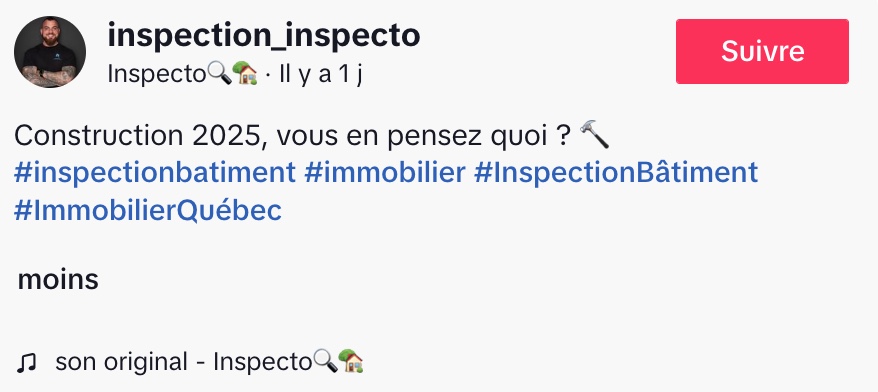Click the music note icon
Screen dimensions: 878x392
(26, 363)
